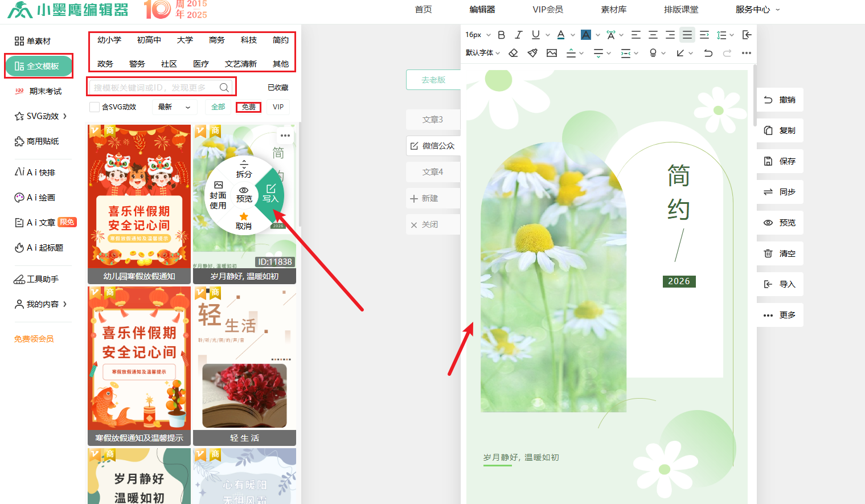The height and width of the screenshot is (504, 865).
Task: Click the 撤销 undo button
Action: (x=780, y=100)
